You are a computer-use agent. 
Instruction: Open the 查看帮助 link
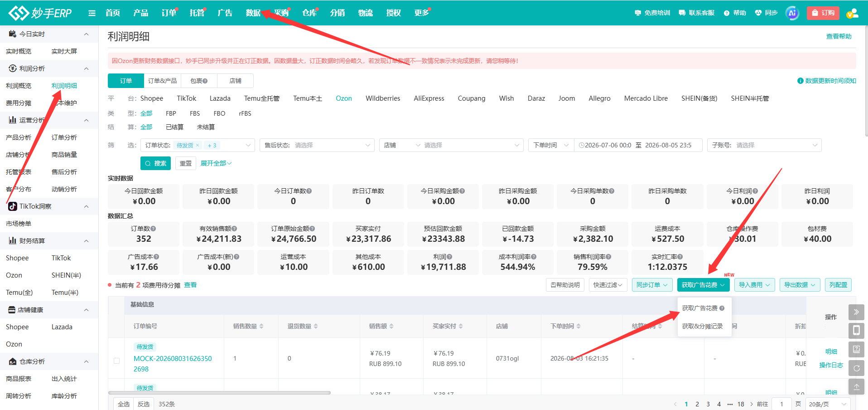coord(839,36)
